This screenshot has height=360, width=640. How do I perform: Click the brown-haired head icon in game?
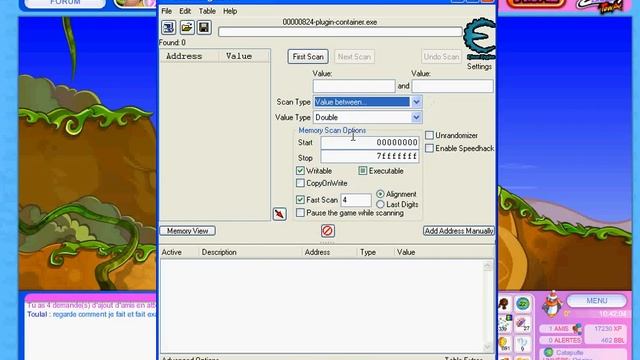click(x=504, y=304)
